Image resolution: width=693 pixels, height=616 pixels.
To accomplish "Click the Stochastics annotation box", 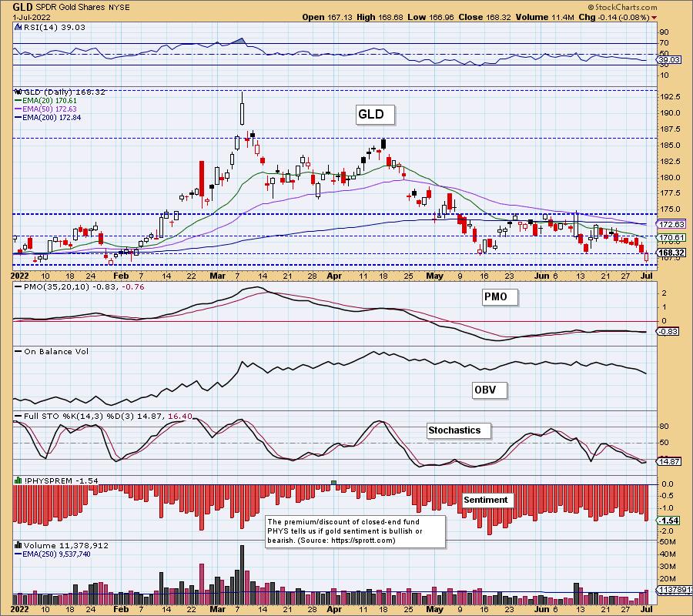I will pos(458,430).
